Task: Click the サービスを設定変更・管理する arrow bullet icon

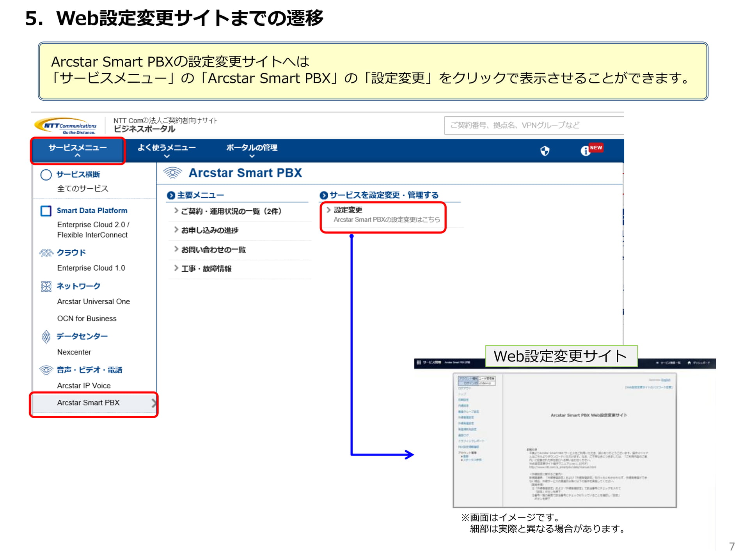Action: [323, 195]
